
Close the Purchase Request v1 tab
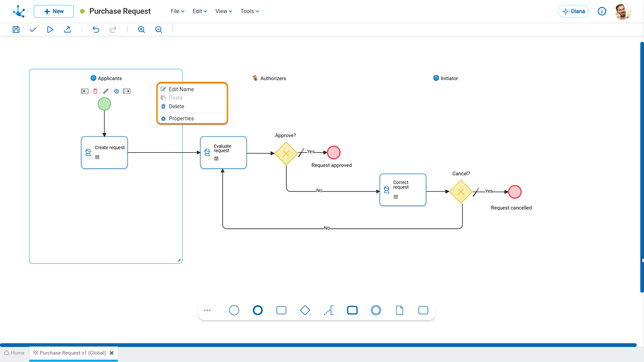click(x=112, y=353)
